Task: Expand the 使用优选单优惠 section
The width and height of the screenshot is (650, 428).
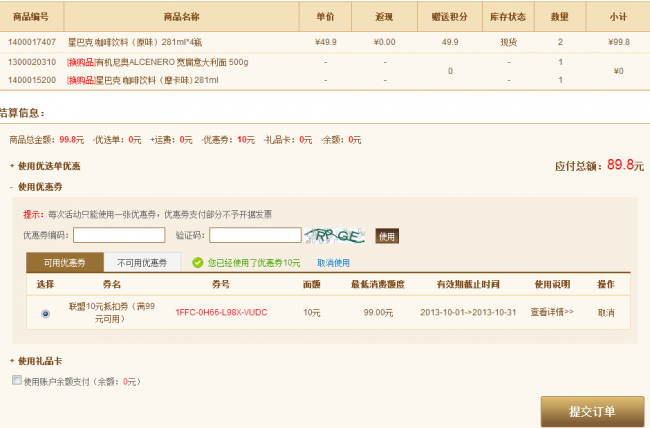Action: (x=46, y=166)
